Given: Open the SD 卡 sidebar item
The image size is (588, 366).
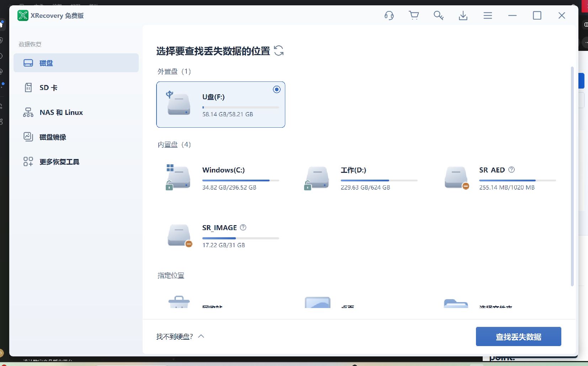Looking at the screenshot, I should (76, 87).
